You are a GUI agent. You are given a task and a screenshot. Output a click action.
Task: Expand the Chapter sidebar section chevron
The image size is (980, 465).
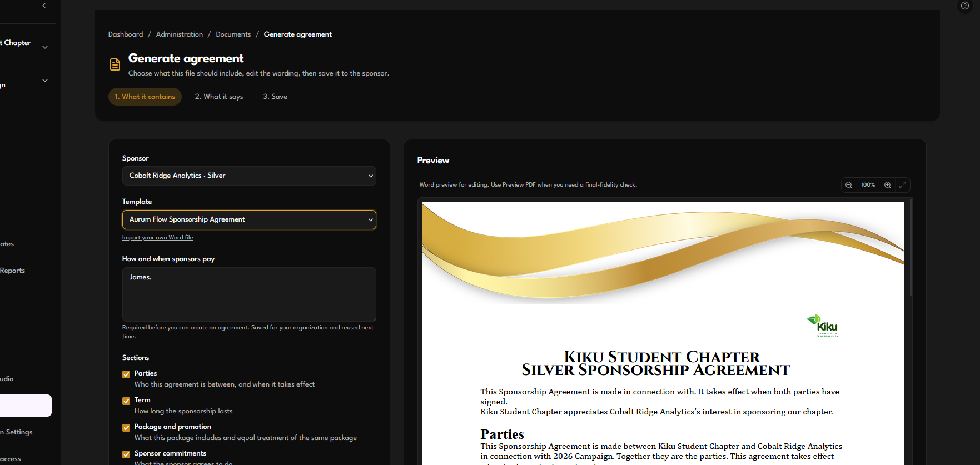coord(45,47)
